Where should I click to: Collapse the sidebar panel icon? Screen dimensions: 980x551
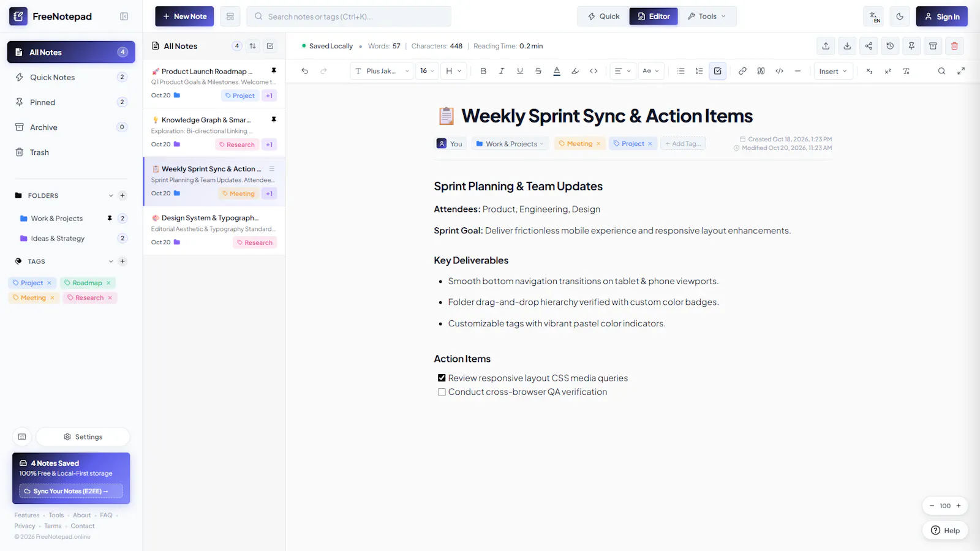(x=124, y=17)
